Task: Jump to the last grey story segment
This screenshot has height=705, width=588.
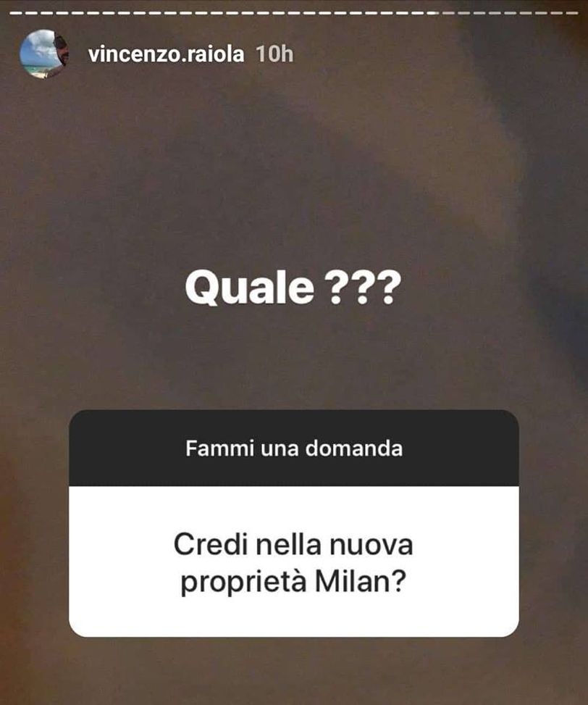Action: (x=572, y=13)
